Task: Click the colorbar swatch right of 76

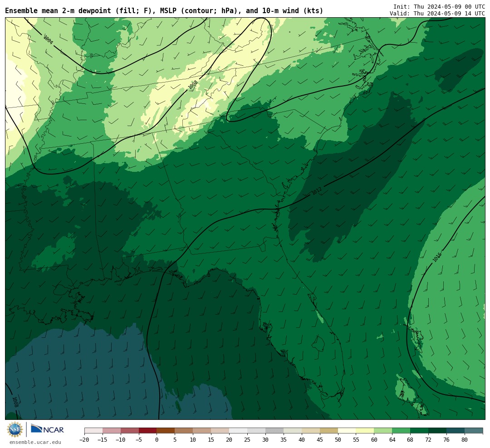Action: coord(456,431)
